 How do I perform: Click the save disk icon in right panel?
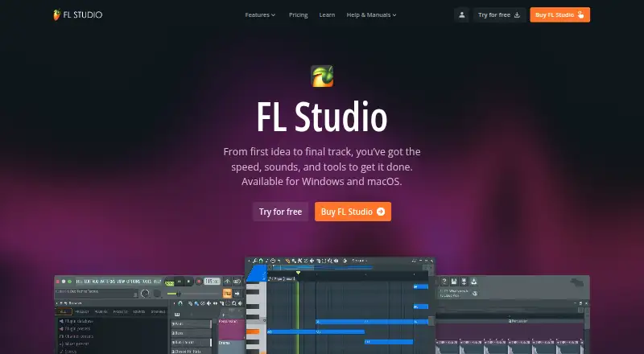454,282
